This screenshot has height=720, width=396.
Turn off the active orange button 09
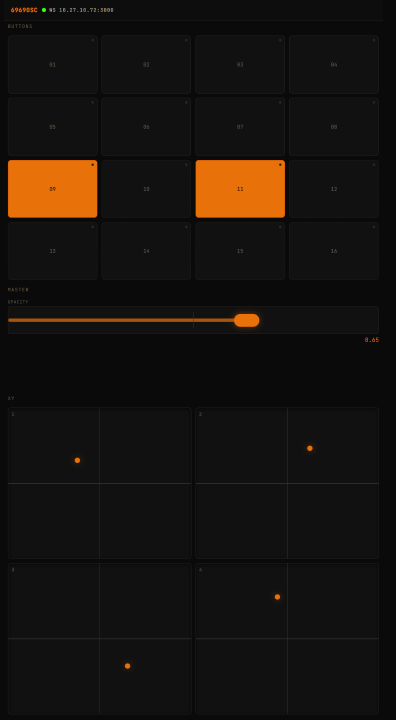52,189
